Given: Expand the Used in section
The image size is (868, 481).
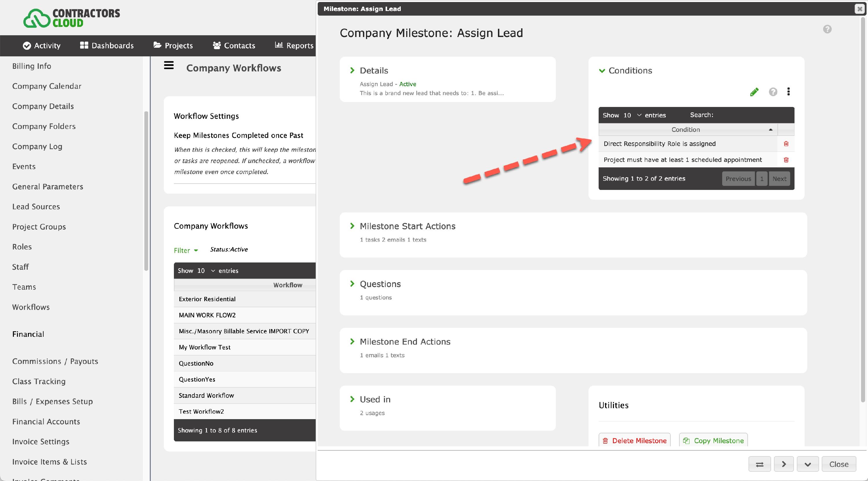Looking at the screenshot, I should (x=352, y=399).
